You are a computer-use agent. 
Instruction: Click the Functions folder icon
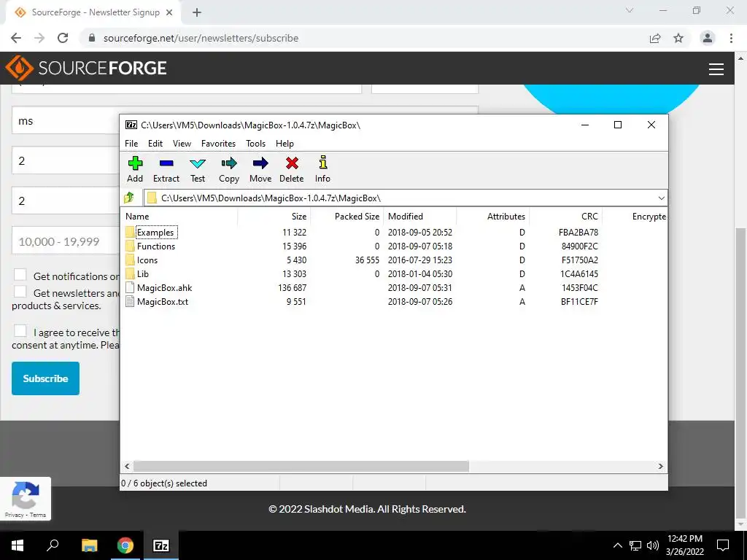pyautogui.click(x=130, y=246)
